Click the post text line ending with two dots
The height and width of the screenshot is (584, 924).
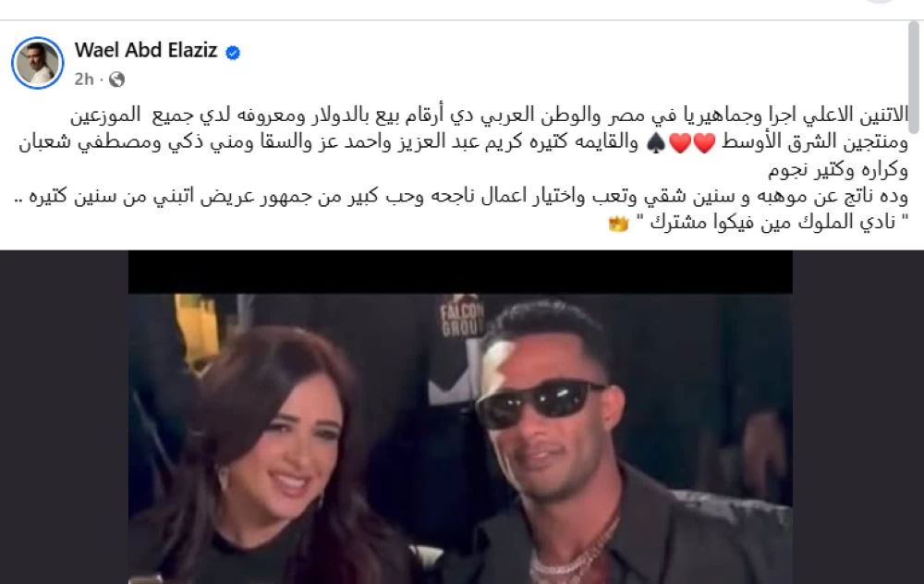(x=461, y=196)
